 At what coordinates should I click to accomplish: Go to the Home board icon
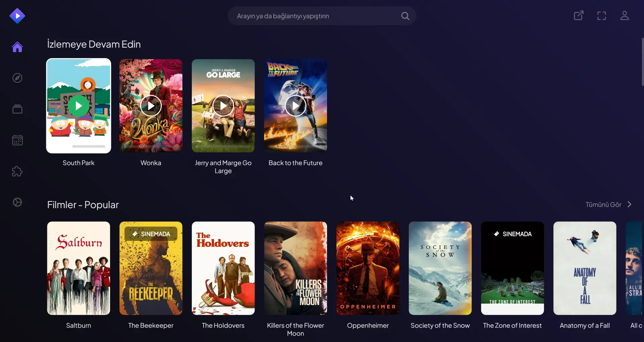tap(17, 47)
